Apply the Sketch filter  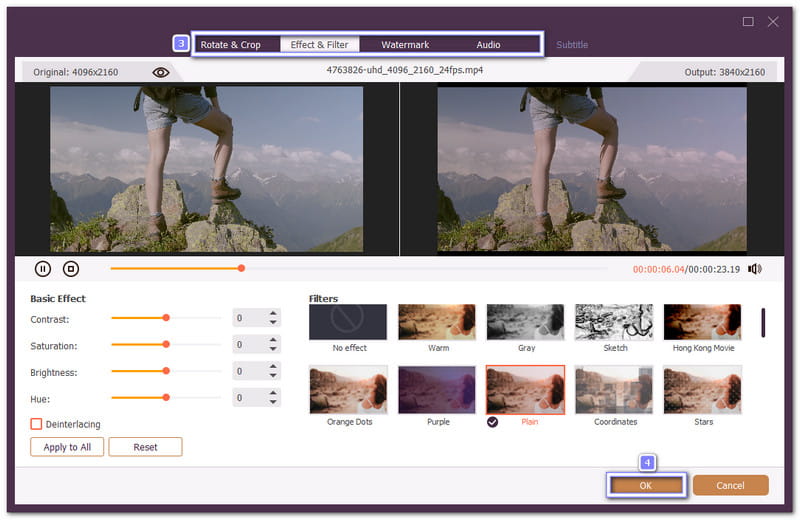(614, 322)
